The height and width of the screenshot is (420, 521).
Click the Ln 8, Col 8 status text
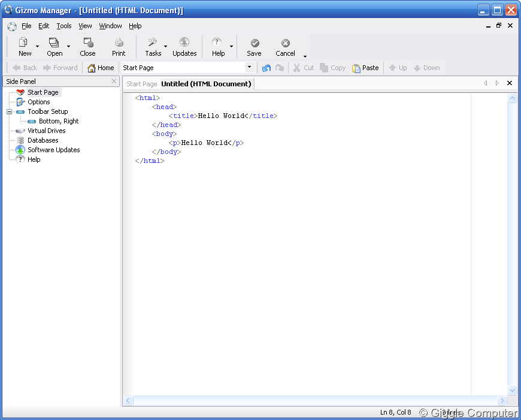[395, 412]
